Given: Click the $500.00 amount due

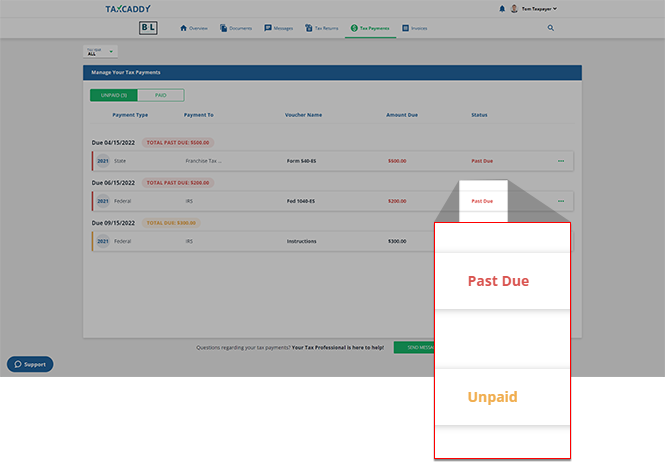Looking at the screenshot, I should 397,161.
